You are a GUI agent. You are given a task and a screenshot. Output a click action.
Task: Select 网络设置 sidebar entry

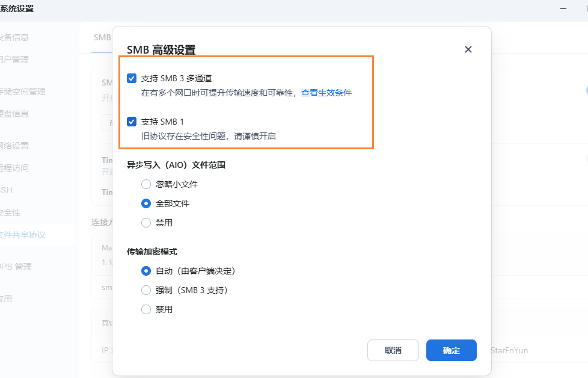[x=14, y=145]
